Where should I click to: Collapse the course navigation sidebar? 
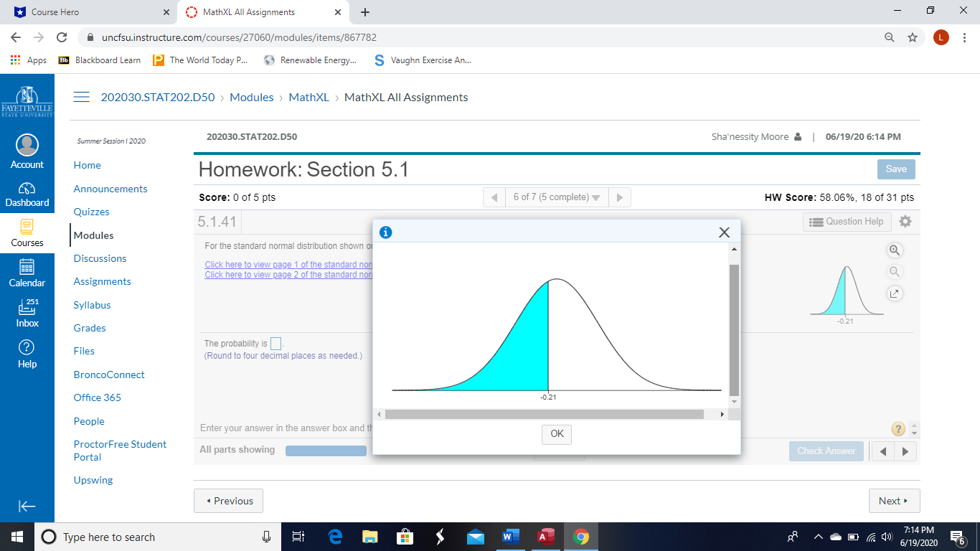point(27,506)
